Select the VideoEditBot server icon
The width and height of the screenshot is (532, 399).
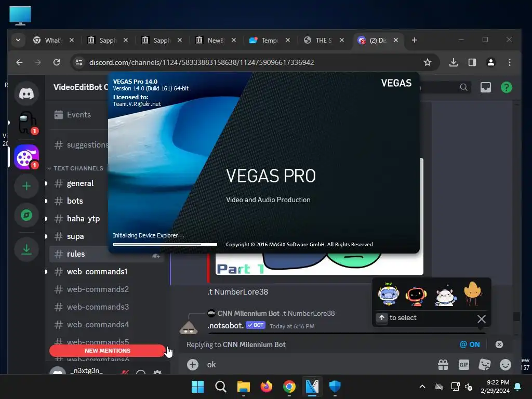click(26, 157)
